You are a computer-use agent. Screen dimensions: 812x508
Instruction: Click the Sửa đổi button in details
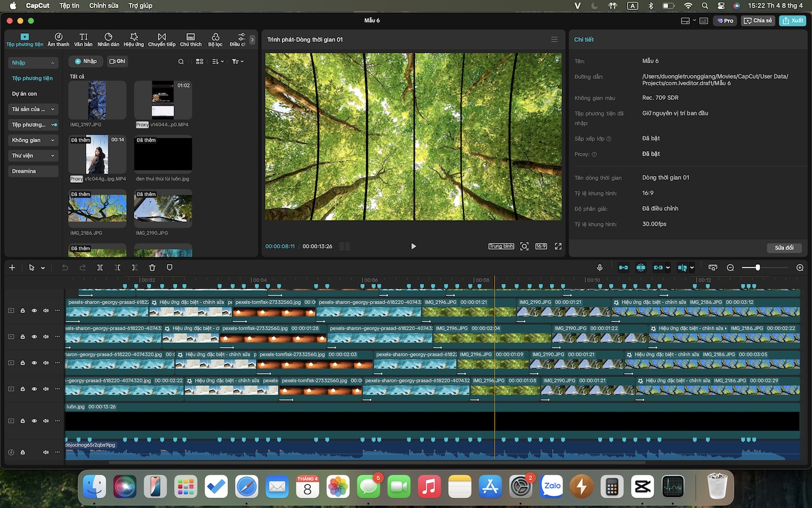tap(784, 248)
